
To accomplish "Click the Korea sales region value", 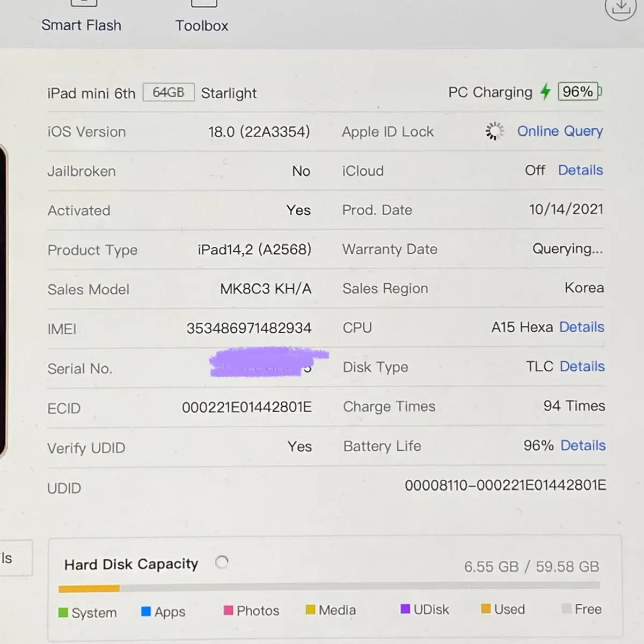I will tap(584, 288).
